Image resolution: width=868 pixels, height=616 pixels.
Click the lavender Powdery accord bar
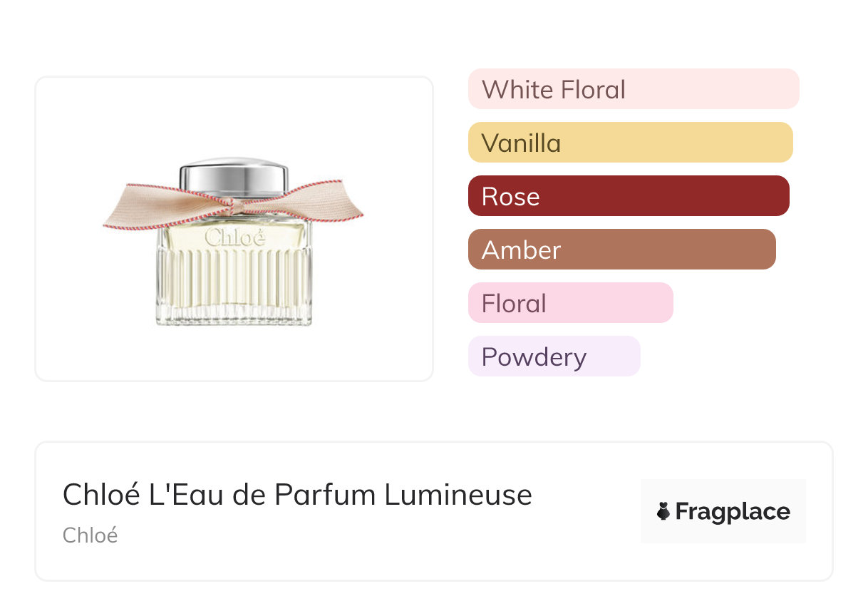click(x=554, y=356)
